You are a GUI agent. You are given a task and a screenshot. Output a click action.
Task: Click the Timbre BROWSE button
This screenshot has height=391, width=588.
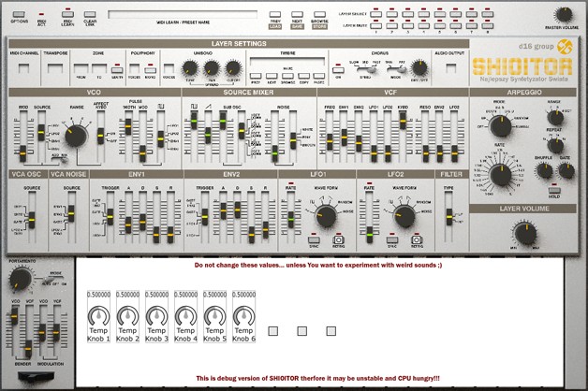click(287, 76)
